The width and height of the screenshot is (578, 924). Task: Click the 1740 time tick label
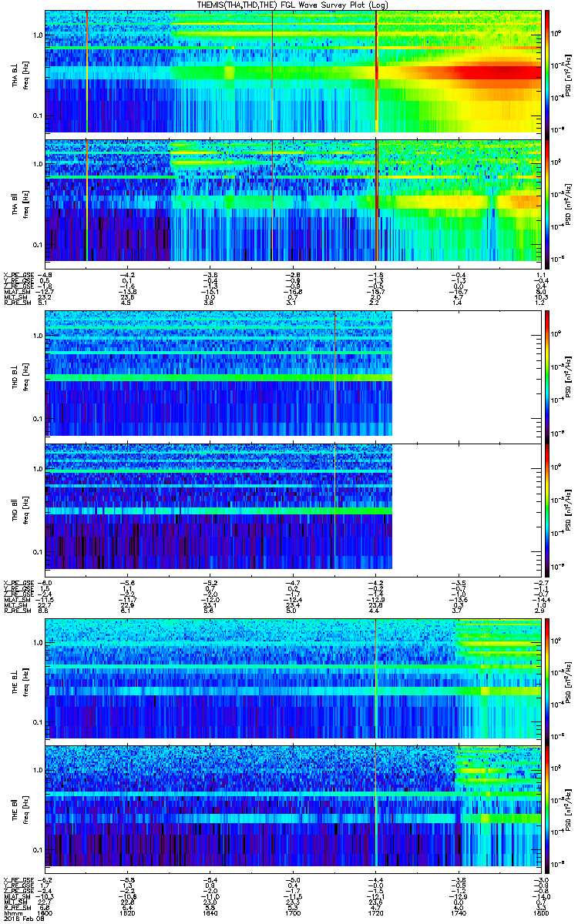[458, 912]
